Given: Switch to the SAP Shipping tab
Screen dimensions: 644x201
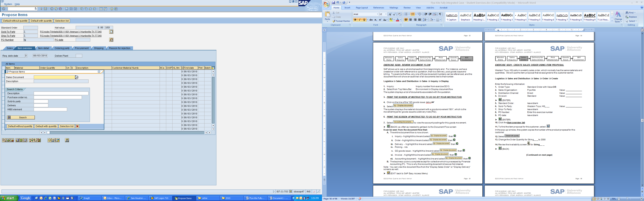Looking at the screenshot, I should point(99,48).
